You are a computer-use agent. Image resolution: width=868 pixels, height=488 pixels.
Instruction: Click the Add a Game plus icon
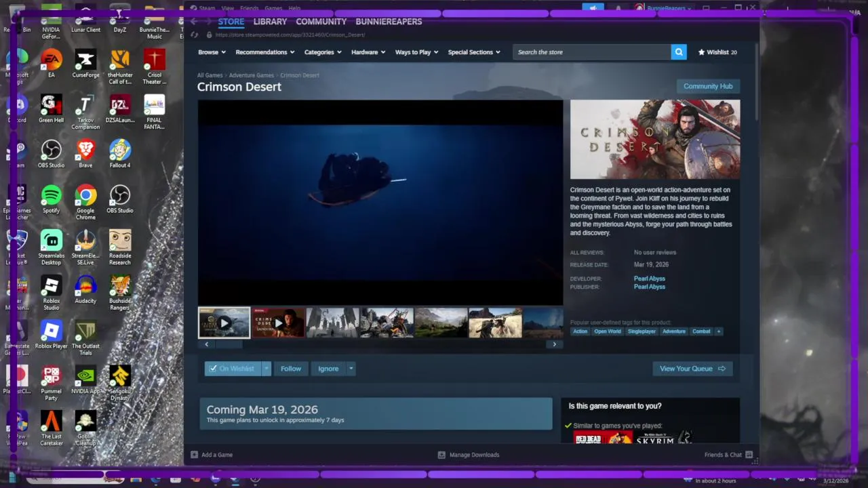coord(194,455)
